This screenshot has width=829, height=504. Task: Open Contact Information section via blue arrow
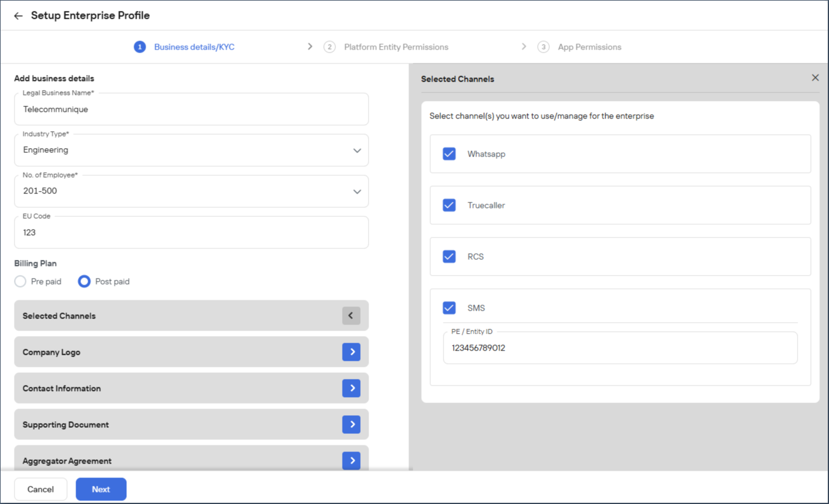point(351,388)
